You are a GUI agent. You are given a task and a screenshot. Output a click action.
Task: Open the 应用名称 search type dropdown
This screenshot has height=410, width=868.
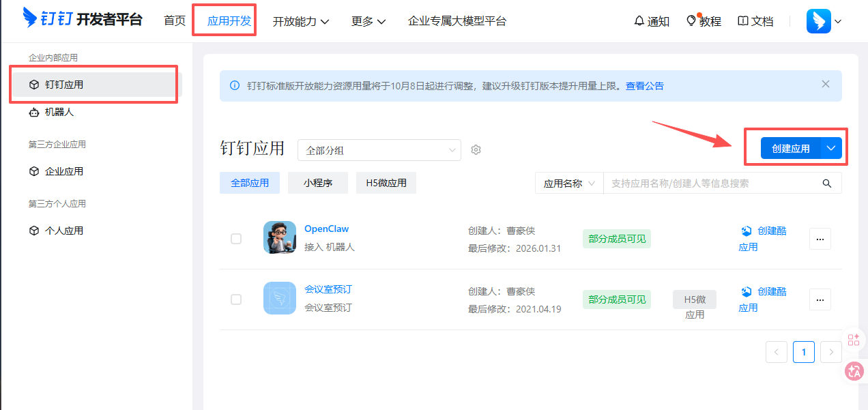(569, 184)
